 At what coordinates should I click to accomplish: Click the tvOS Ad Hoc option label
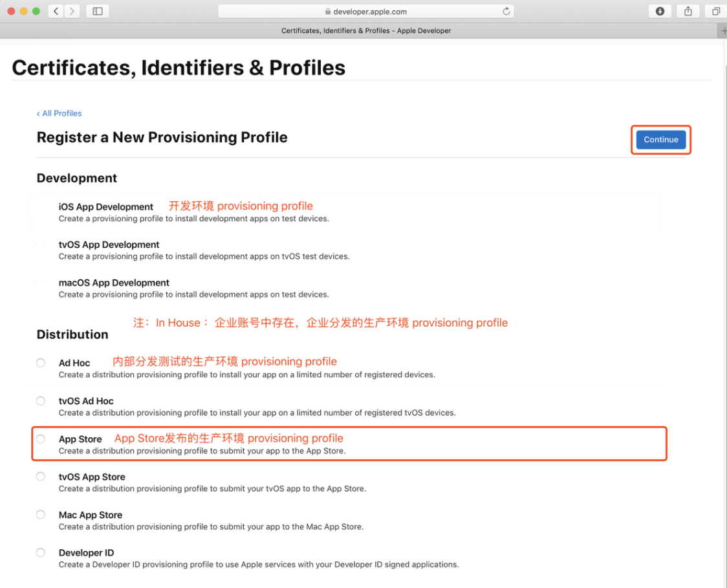tap(86, 401)
